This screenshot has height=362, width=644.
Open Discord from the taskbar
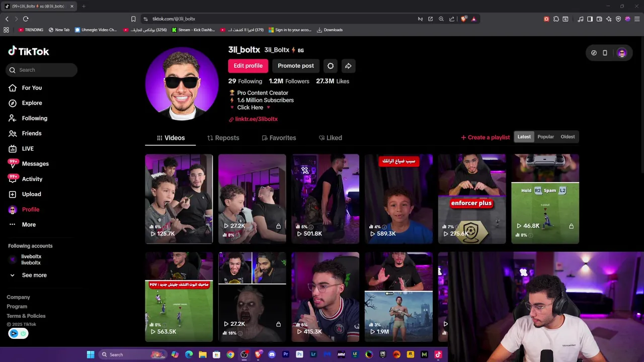[272, 354]
